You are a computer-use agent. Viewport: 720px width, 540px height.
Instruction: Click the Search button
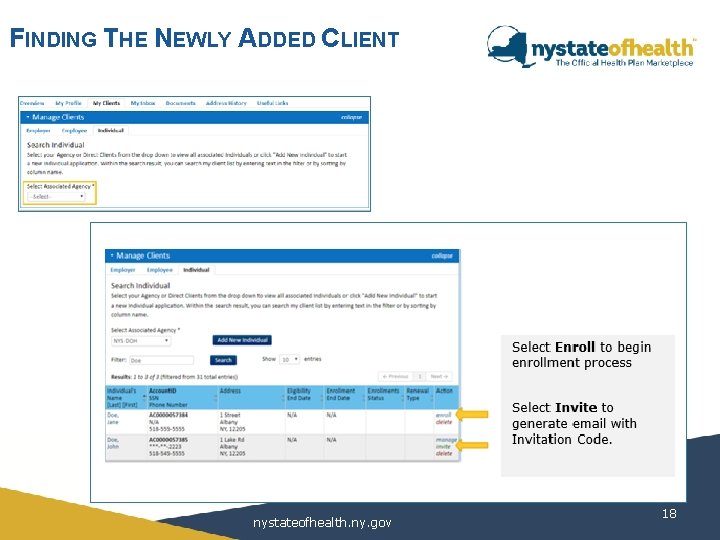(x=223, y=360)
